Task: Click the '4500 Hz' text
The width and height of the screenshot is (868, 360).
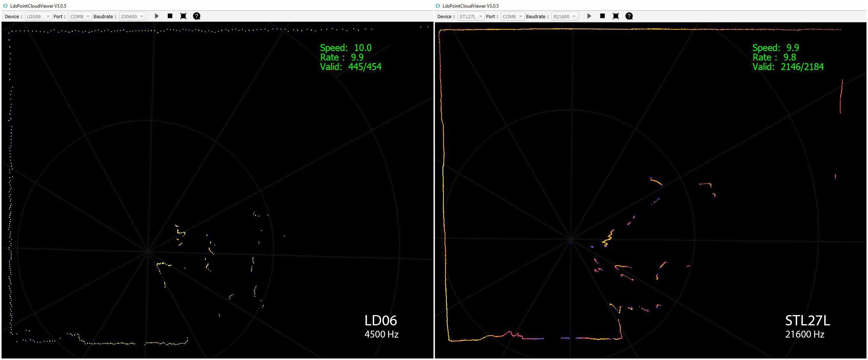Action: [x=382, y=335]
